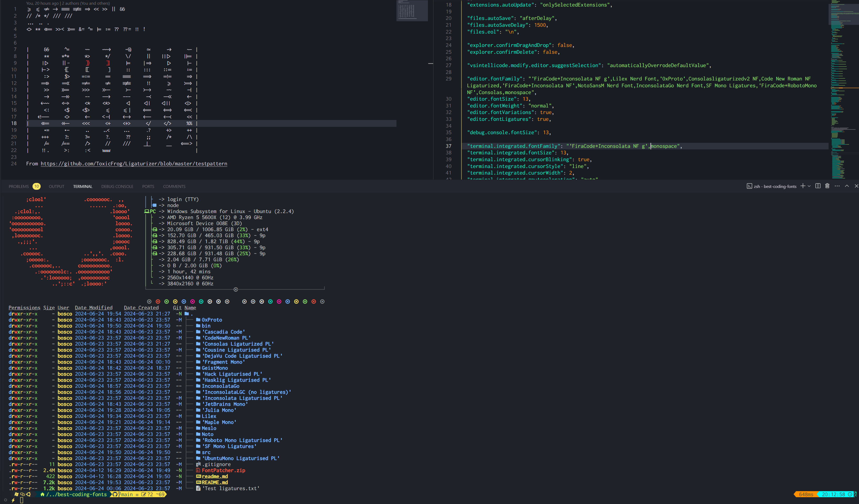
Task: Open the launch profile dropdown arrow
Action: tap(809, 186)
